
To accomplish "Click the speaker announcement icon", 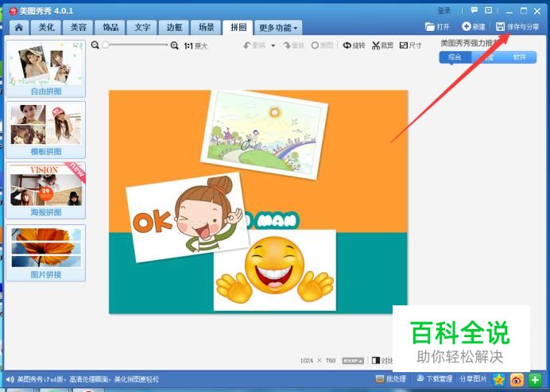I will pos(10,379).
